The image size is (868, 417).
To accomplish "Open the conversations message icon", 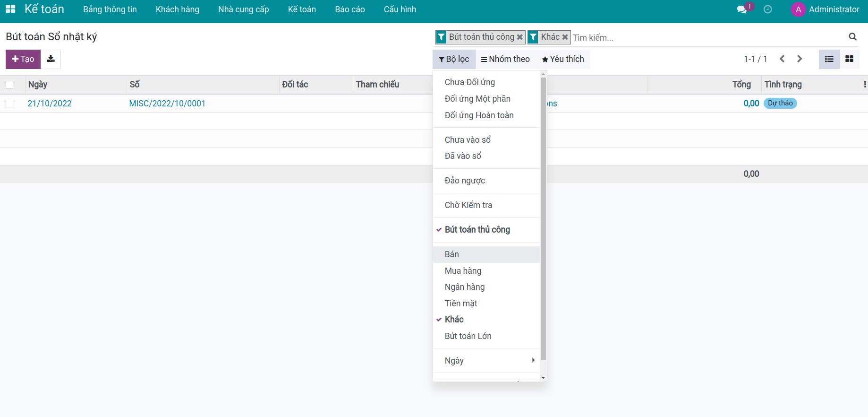I will pos(742,9).
